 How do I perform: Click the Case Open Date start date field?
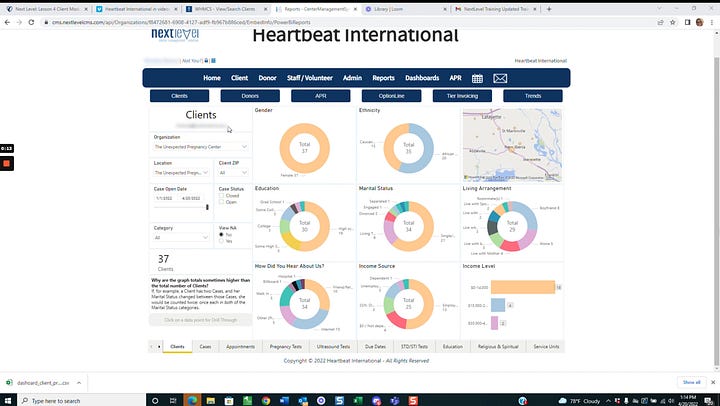[164, 198]
